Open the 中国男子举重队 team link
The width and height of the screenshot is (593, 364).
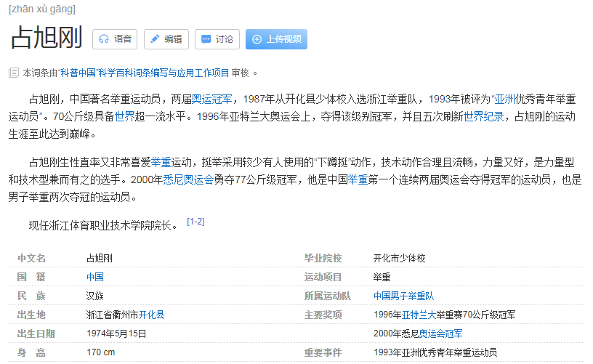(403, 296)
